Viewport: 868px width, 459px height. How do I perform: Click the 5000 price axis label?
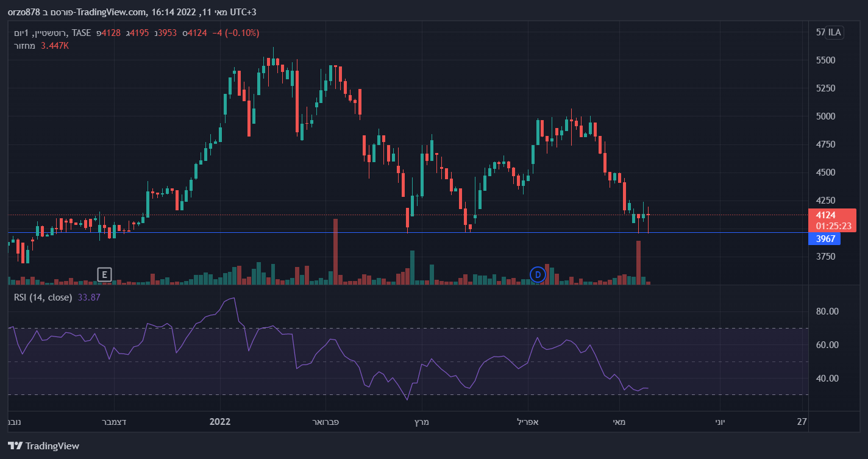tap(825, 116)
